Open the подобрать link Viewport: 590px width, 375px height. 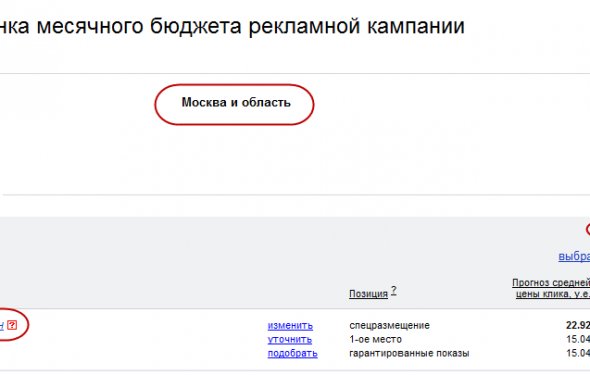click(x=292, y=354)
